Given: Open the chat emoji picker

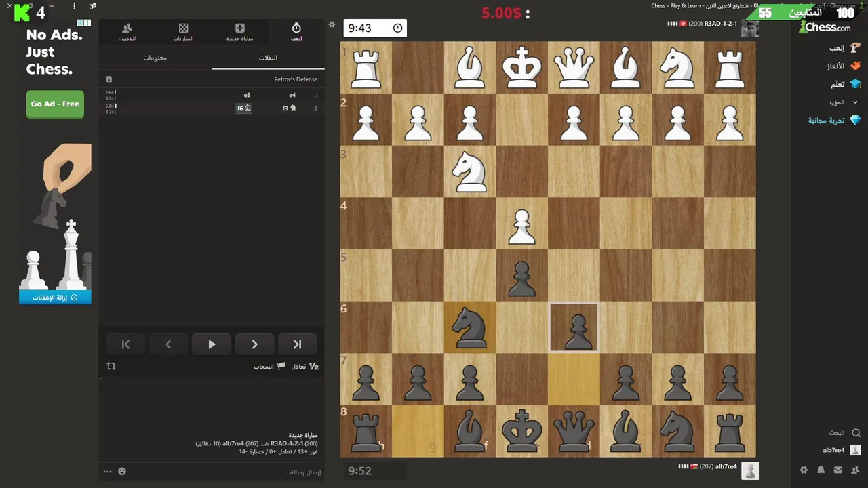Looking at the screenshot, I should pos(122,472).
